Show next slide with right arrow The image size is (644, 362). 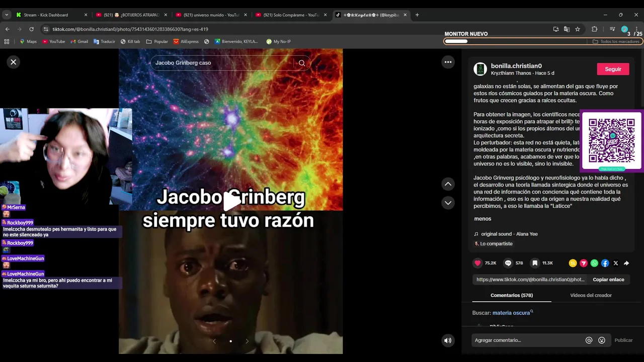pyautogui.click(x=247, y=341)
